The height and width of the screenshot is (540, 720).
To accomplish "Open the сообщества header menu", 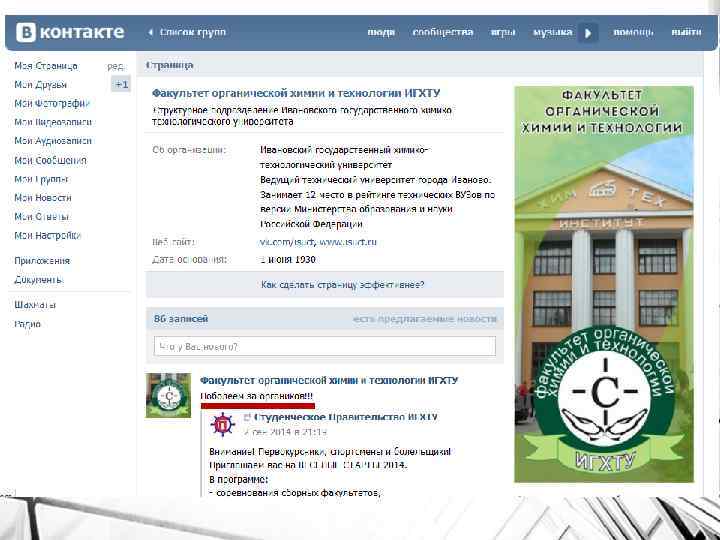I will (x=443, y=32).
